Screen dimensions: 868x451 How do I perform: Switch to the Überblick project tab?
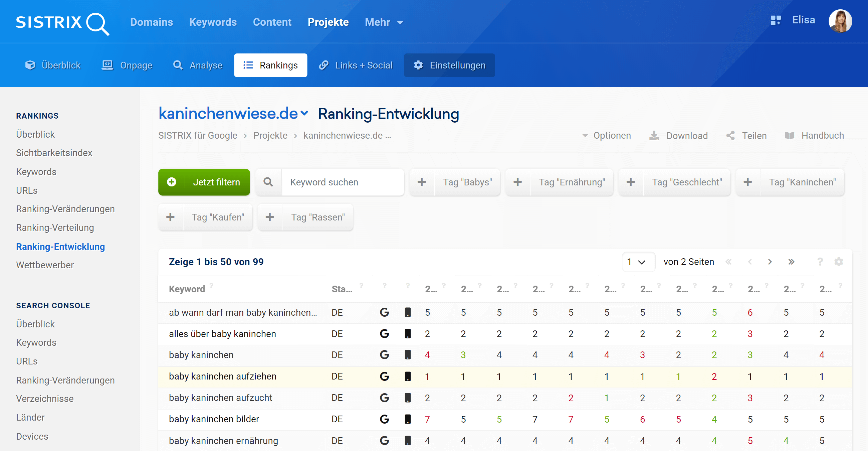click(x=53, y=65)
